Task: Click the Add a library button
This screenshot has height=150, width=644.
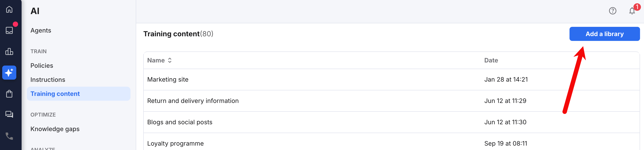Action: click(x=605, y=34)
